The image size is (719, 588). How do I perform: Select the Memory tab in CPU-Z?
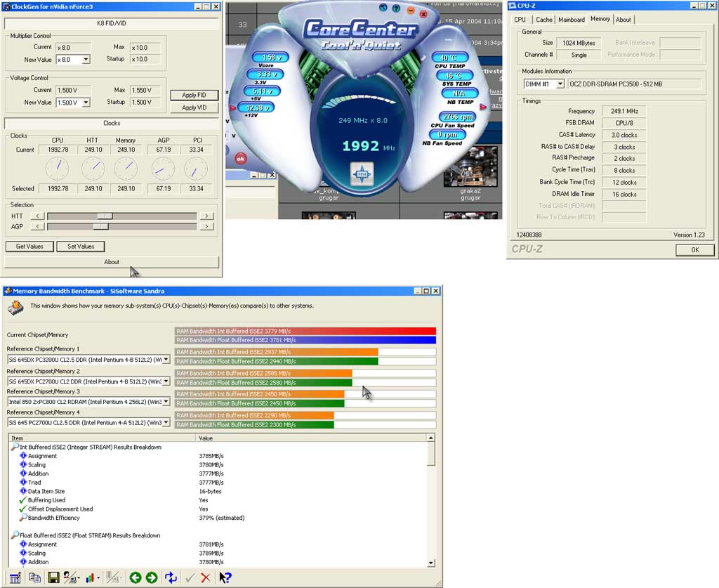pyautogui.click(x=600, y=19)
